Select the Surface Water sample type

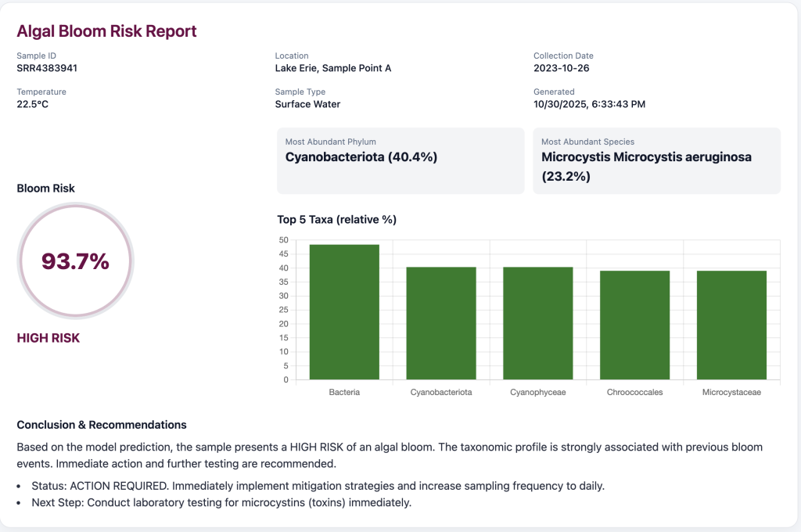[x=307, y=104]
